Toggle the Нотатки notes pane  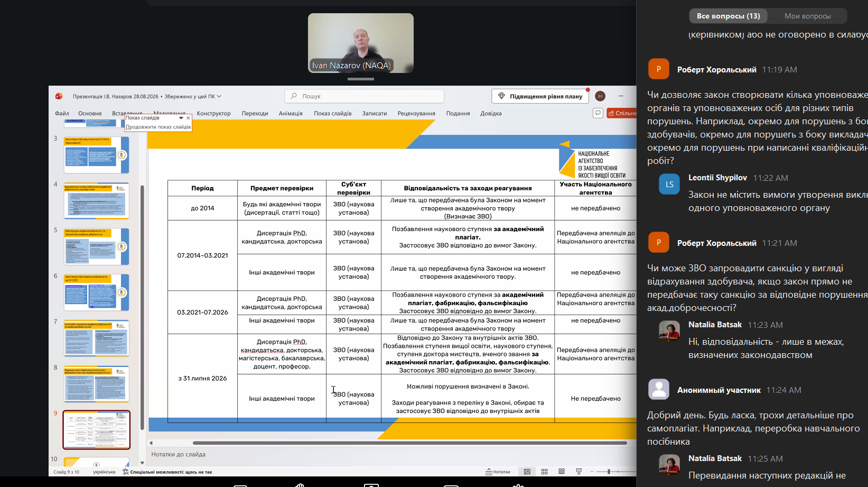[x=498, y=472]
